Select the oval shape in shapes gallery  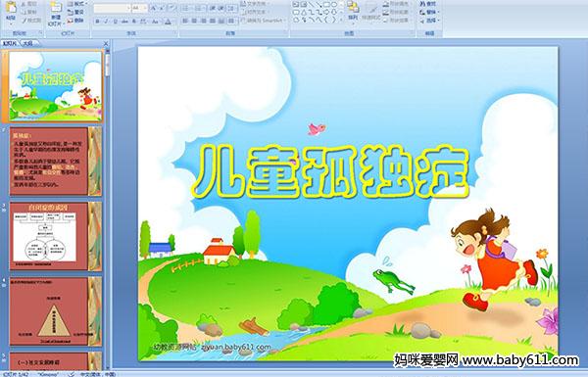click(x=334, y=5)
